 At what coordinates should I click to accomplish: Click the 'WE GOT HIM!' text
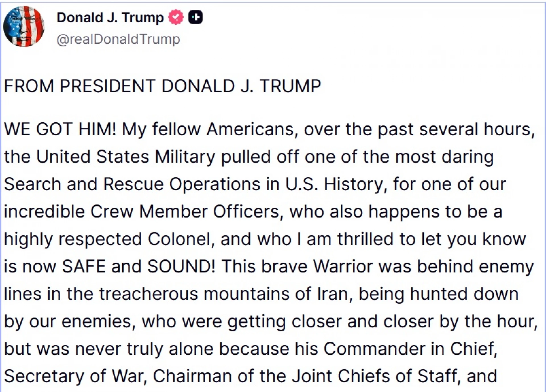coord(60,129)
